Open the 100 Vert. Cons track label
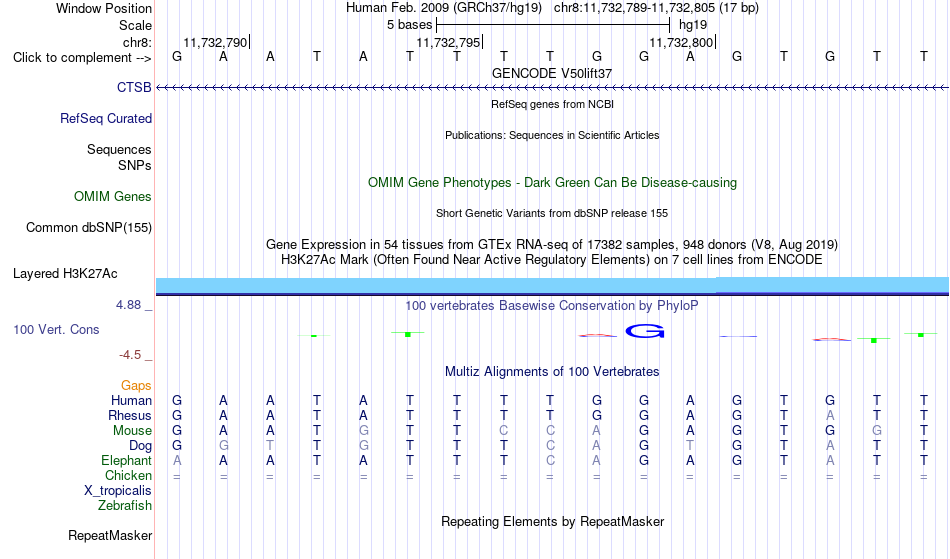Screen dimensions: 950x559 click(x=56, y=329)
